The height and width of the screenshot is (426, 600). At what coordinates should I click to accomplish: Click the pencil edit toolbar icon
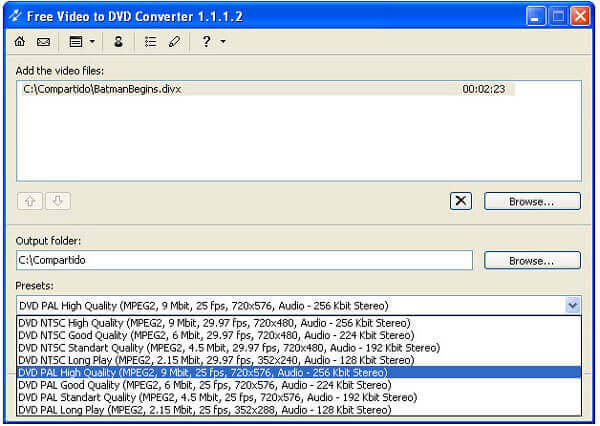(174, 41)
